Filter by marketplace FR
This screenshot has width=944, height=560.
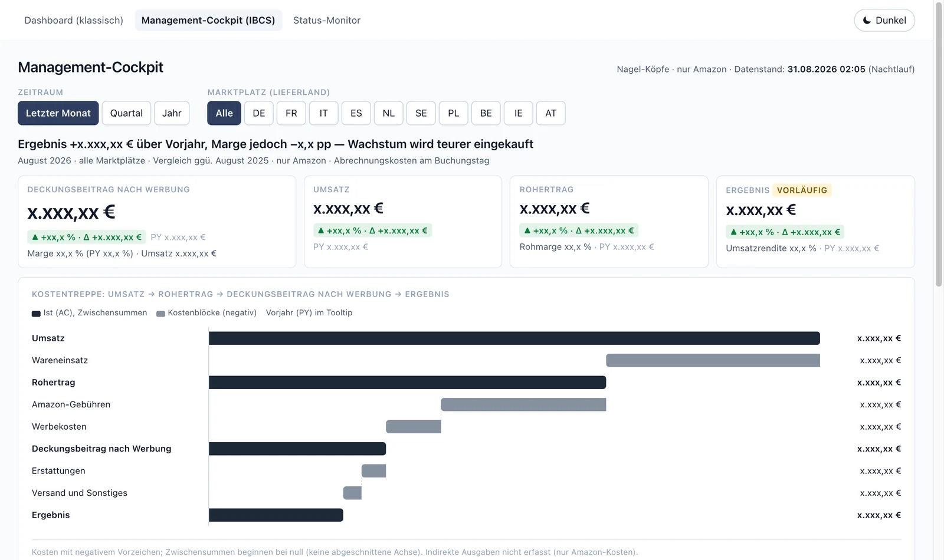point(291,113)
